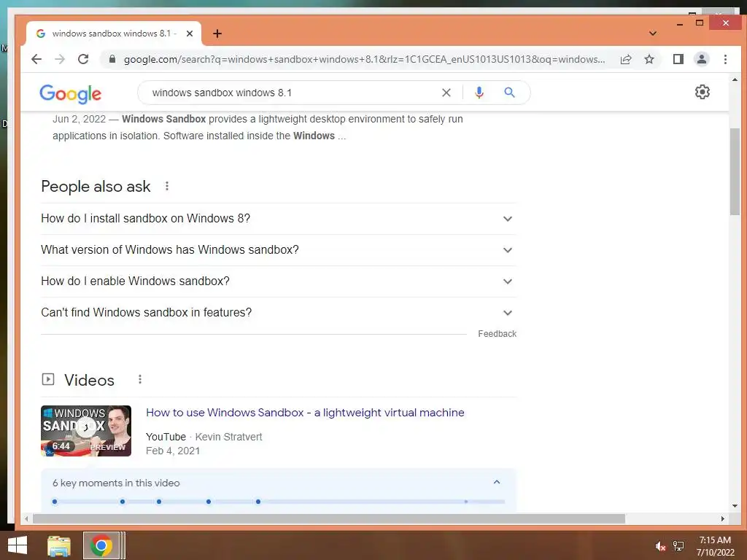
Task: Play the Windows Sandbox video thumbnail
Action: pyautogui.click(x=86, y=431)
